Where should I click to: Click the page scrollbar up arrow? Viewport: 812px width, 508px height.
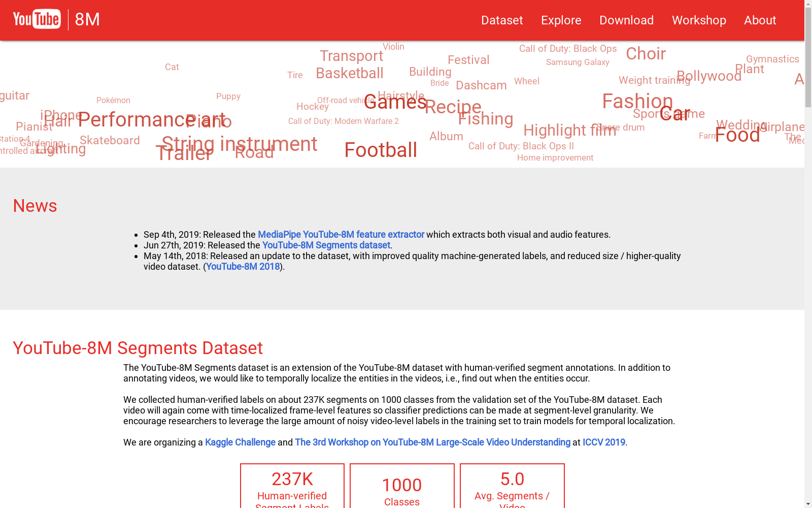point(808,4)
